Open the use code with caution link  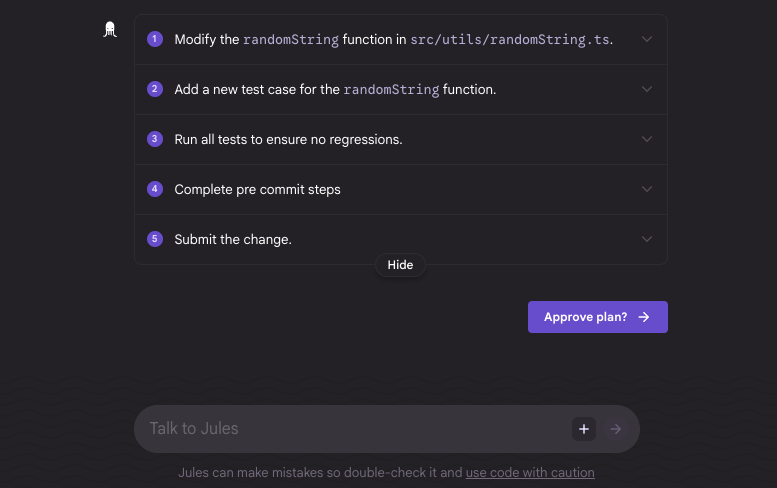coord(530,472)
